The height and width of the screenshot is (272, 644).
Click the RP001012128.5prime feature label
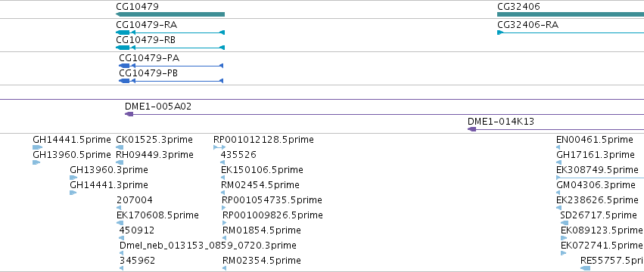click(263, 140)
